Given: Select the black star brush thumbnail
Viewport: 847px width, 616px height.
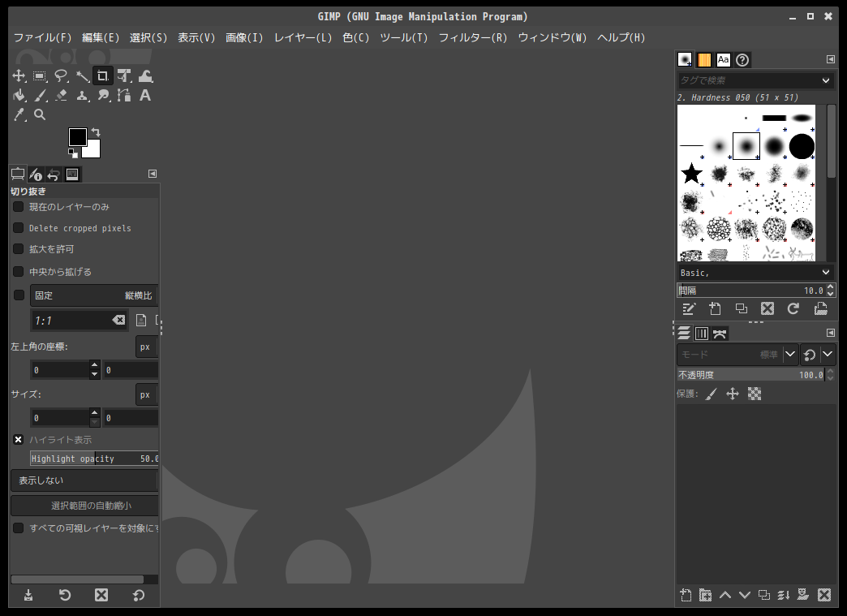Looking at the screenshot, I should (x=691, y=174).
